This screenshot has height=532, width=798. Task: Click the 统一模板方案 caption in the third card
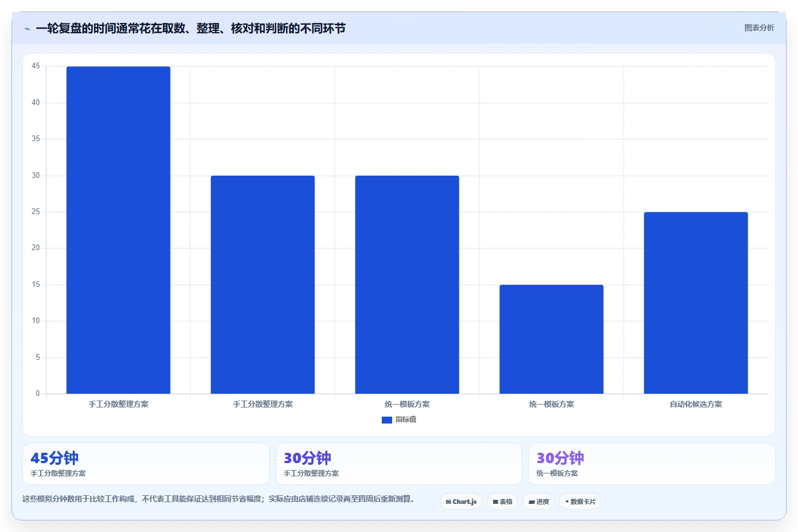(557, 473)
